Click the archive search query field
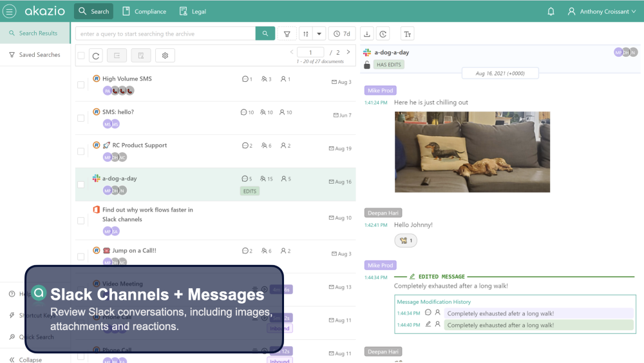This screenshot has height=363, width=644. 166,34
